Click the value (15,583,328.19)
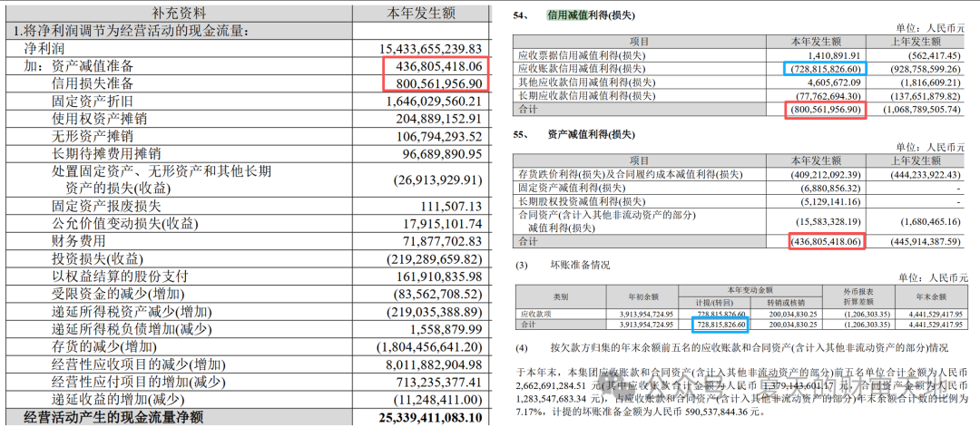The height and width of the screenshot is (427, 980). [x=828, y=221]
